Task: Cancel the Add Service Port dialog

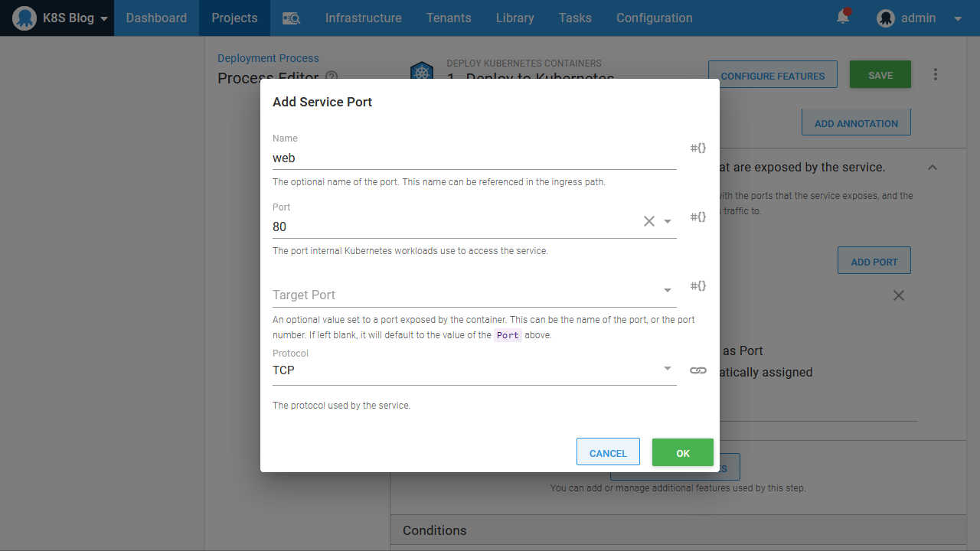Action: coord(608,452)
